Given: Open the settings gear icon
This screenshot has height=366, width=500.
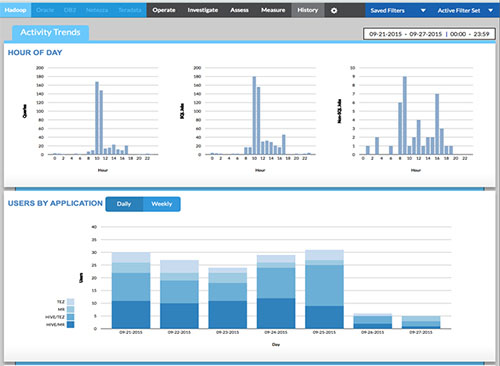Looking at the screenshot, I should pos(334,11).
